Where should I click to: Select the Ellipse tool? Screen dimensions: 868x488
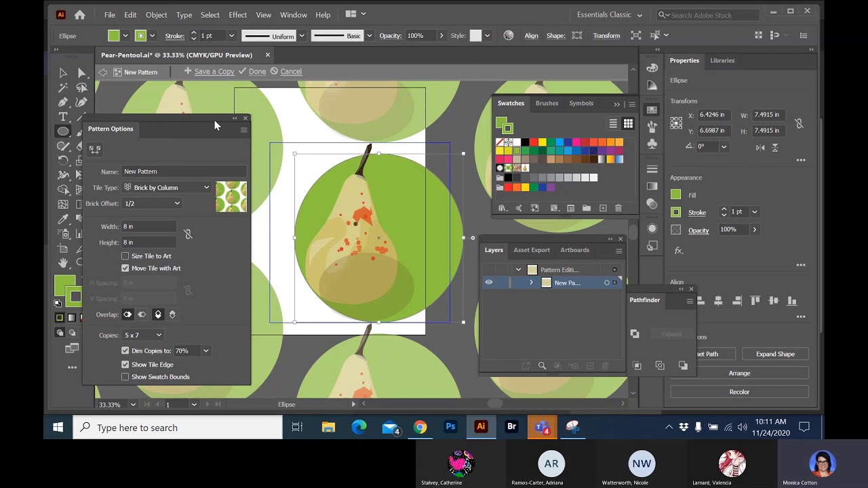tap(63, 131)
